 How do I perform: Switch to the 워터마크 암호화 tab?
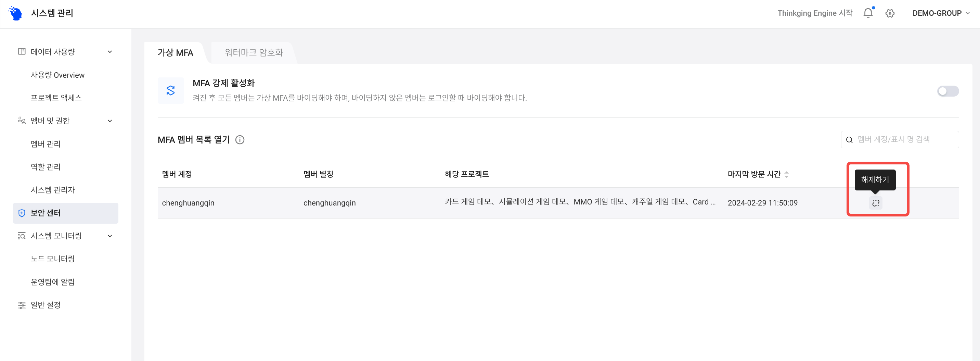[254, 52]
